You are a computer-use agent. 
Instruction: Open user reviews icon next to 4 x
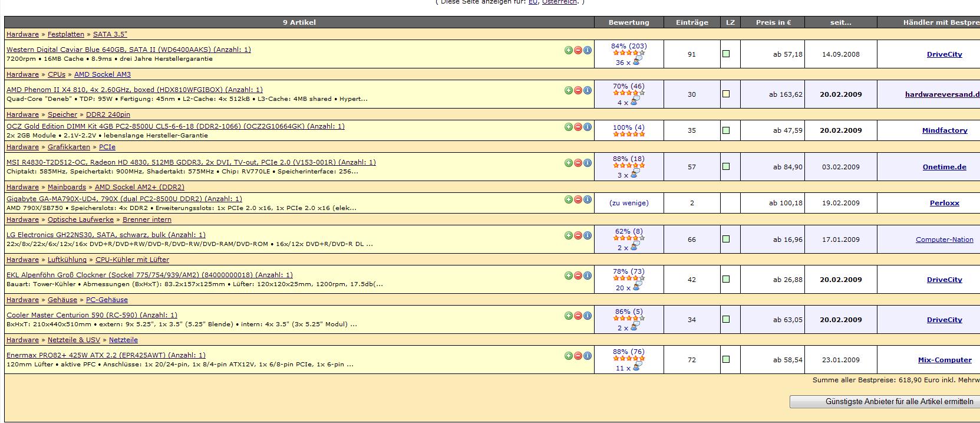[635, 101]
